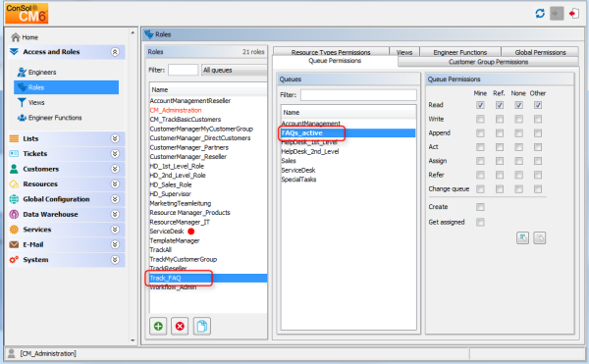This screenshot has height=364, width=589.
Task: Enable Change queue permission for Other
Action: [x=538, y=189]
